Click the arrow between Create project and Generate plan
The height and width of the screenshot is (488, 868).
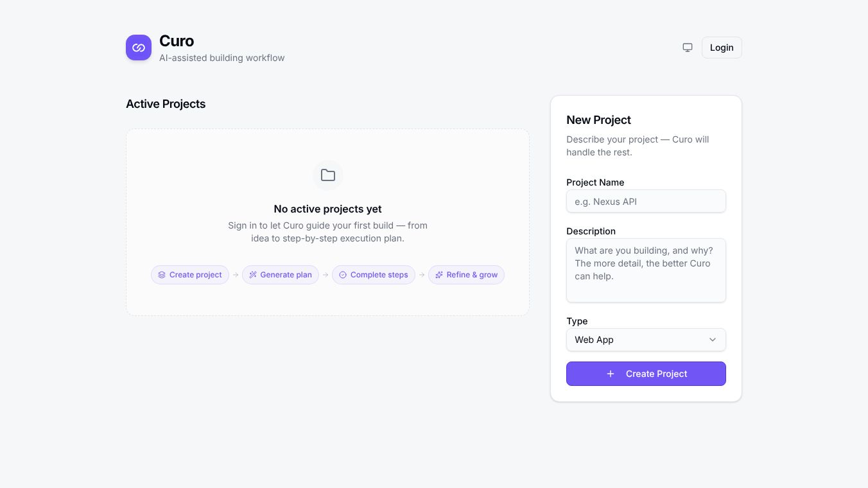pyautogui.click(x=236, y=275)
